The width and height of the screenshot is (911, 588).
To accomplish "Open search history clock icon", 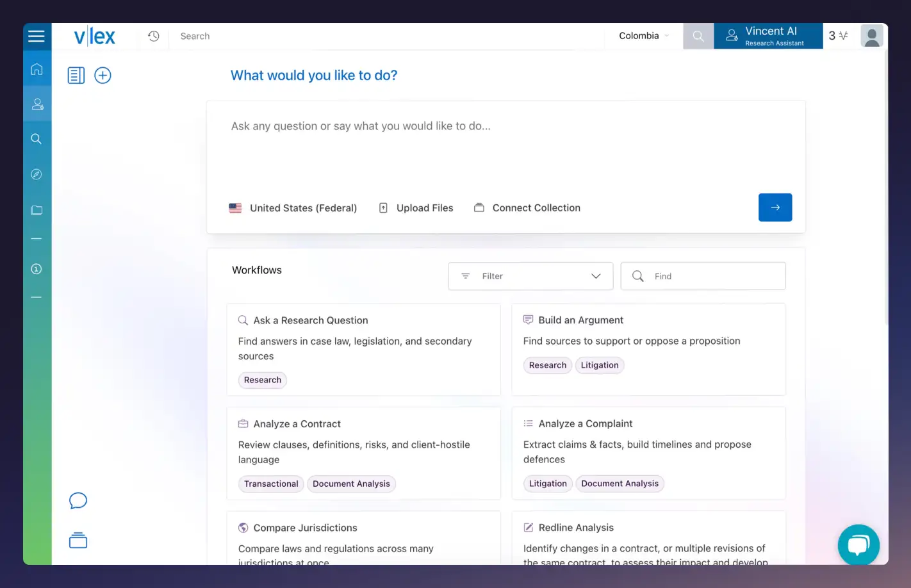I will tap(154, 36).
